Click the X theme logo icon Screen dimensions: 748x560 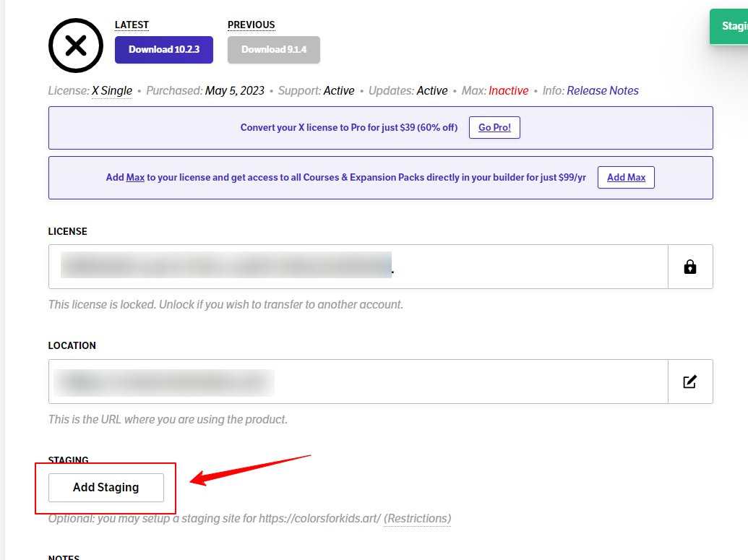(x=76, y=46)
